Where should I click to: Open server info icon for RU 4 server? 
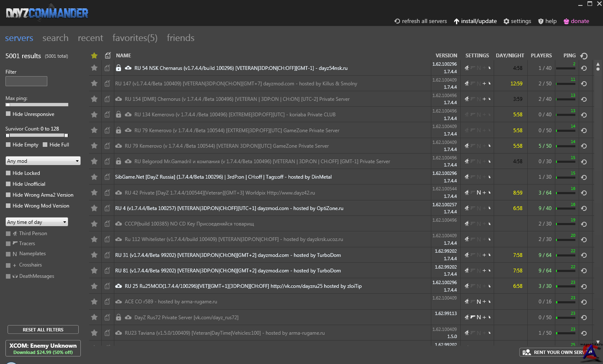[108, 208]
